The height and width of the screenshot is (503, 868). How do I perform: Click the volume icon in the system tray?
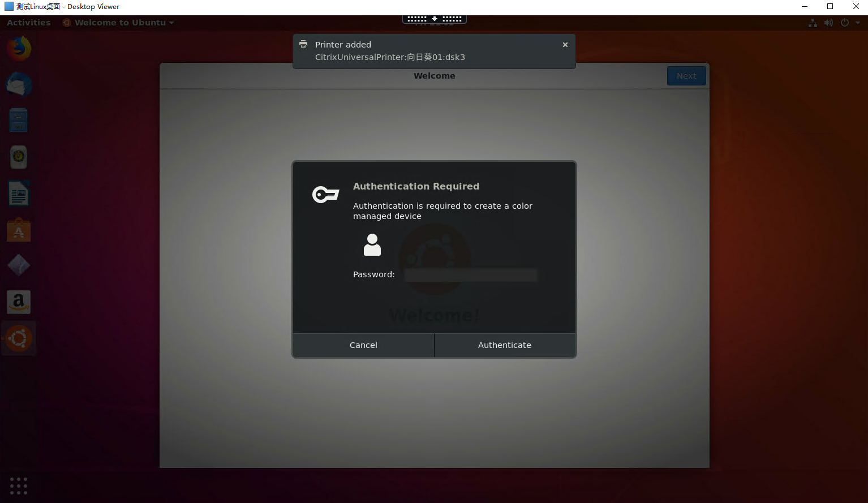828,23
